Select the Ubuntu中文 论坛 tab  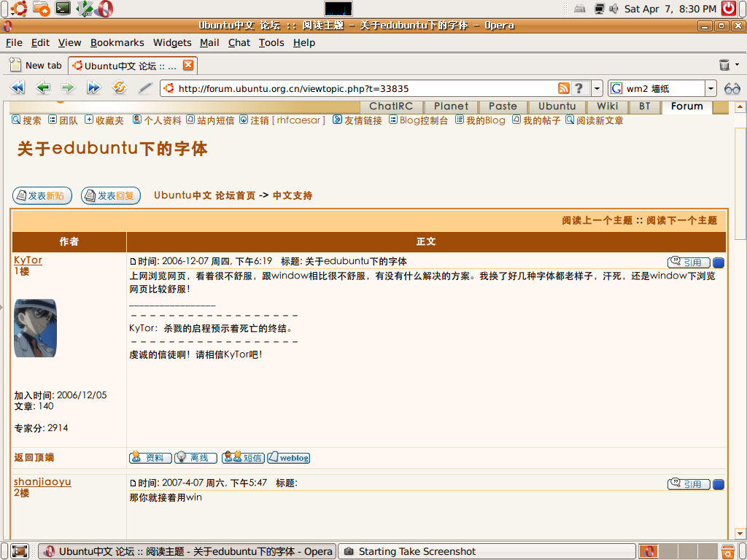click(x=133, y=66)
